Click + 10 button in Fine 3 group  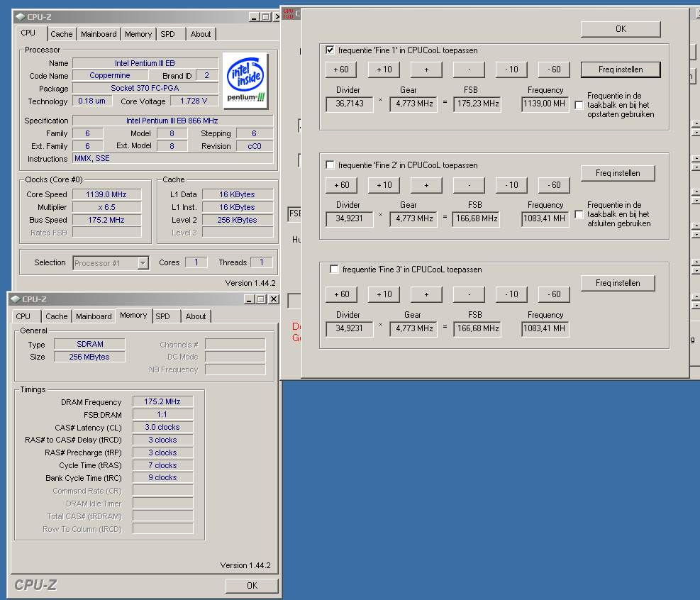coord(384,294)
